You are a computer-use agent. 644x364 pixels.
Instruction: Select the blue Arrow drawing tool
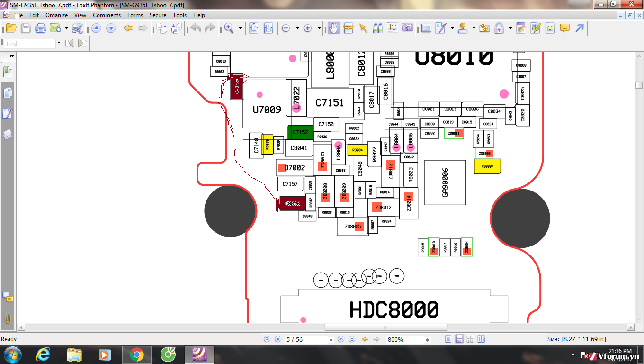tap(579, 28)
